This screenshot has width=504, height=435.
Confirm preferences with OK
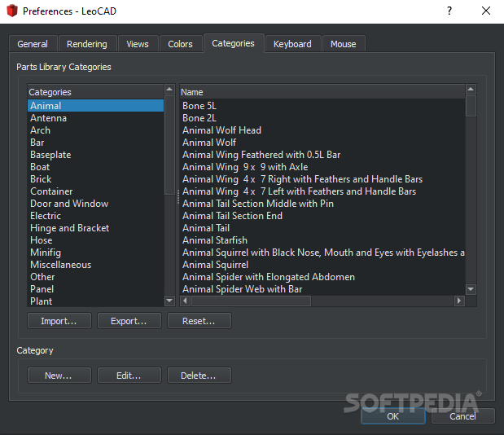393,416
